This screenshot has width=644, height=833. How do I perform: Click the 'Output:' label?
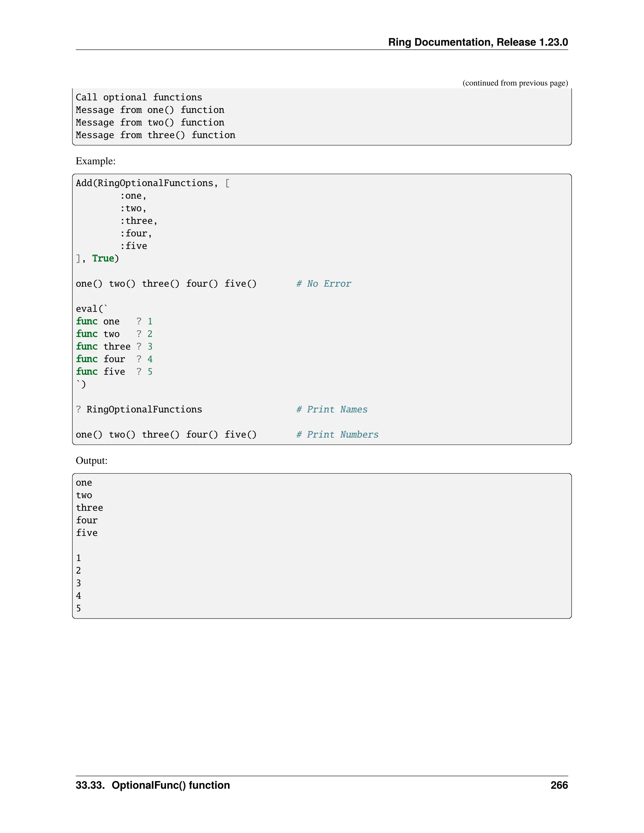92,461
